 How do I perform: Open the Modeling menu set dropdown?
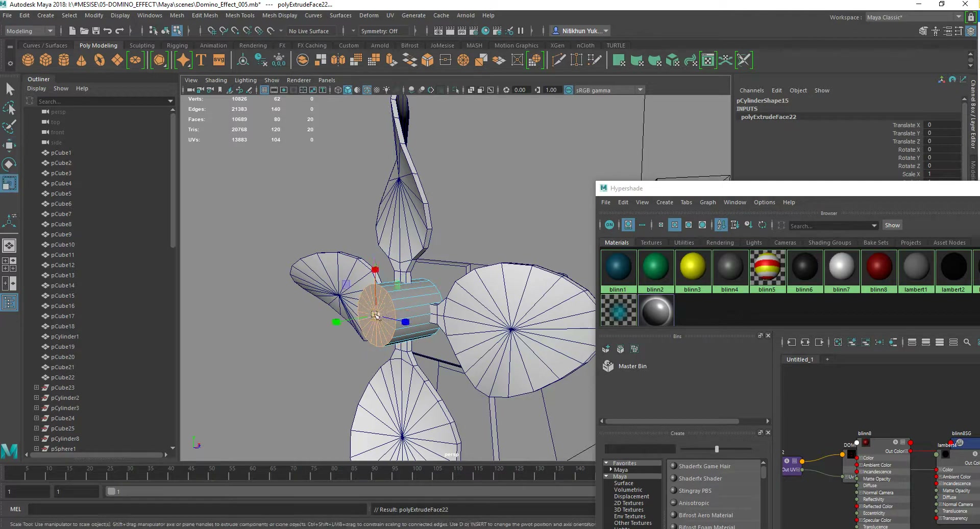click(x=29, y=31)
